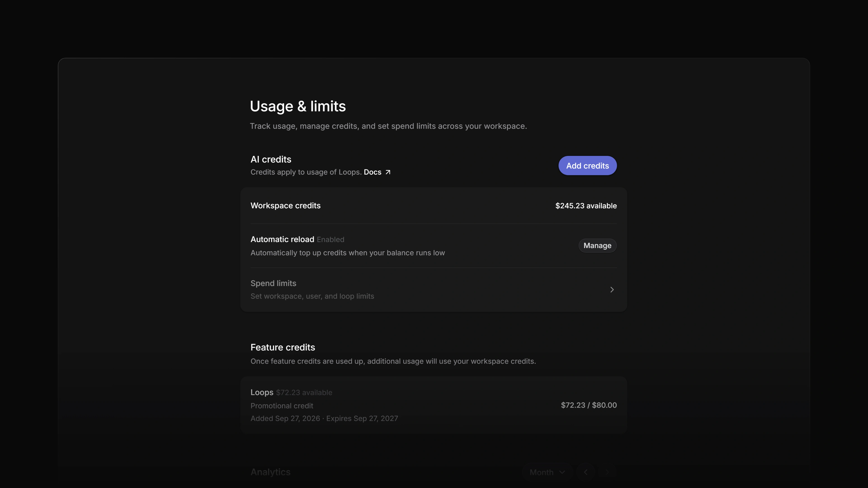Image resolution: width=868 pixels, height=488 pixels.
Task: Go to next analytics period arrow
Action: pos(608,472)
